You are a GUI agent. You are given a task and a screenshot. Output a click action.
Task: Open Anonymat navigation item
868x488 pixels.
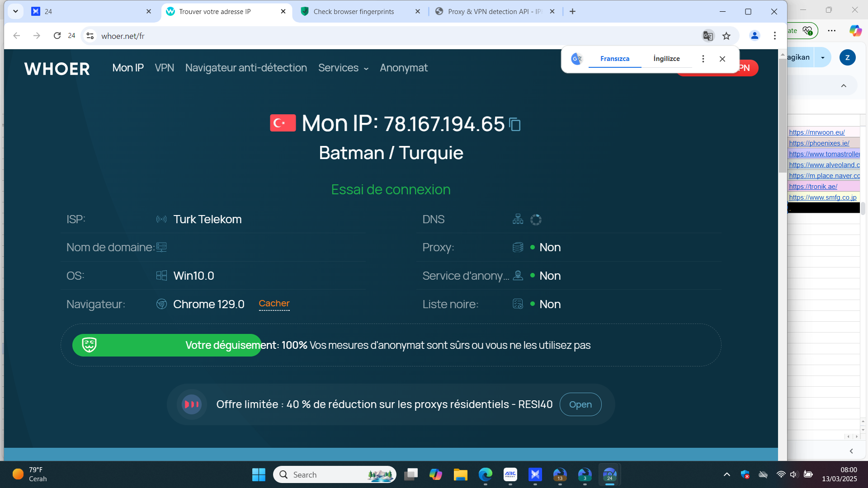click(x=404, y=68)
